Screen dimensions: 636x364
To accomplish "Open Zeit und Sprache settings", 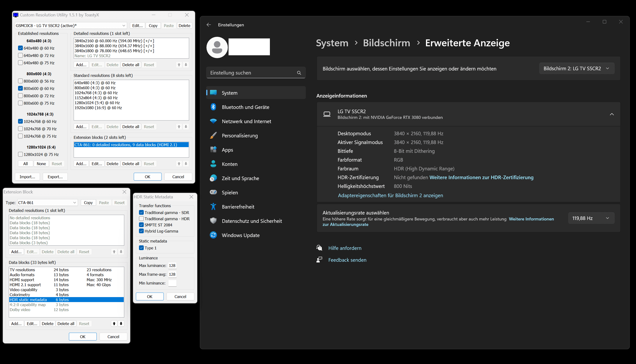I will coord(256,178).
